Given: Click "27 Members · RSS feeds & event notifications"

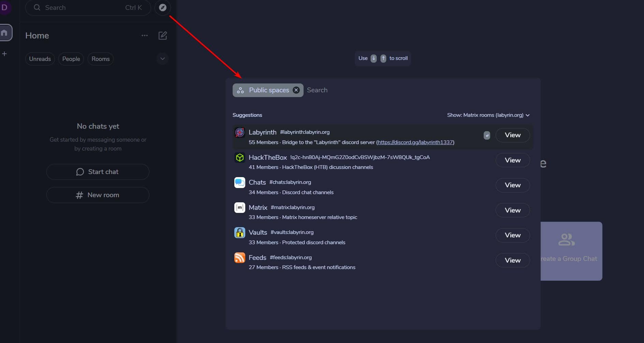Looking at the screenshot, I should pyautogui.click(x=302, y=267).
